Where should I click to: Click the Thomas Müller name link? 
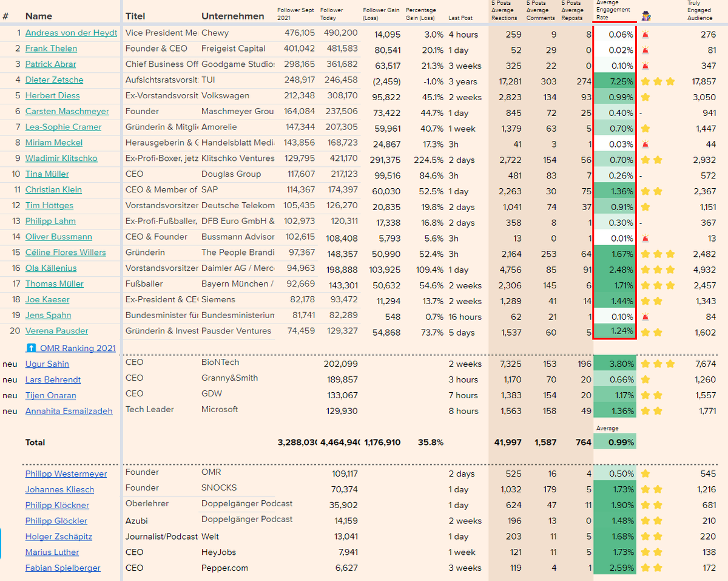(x=55, y=284)
